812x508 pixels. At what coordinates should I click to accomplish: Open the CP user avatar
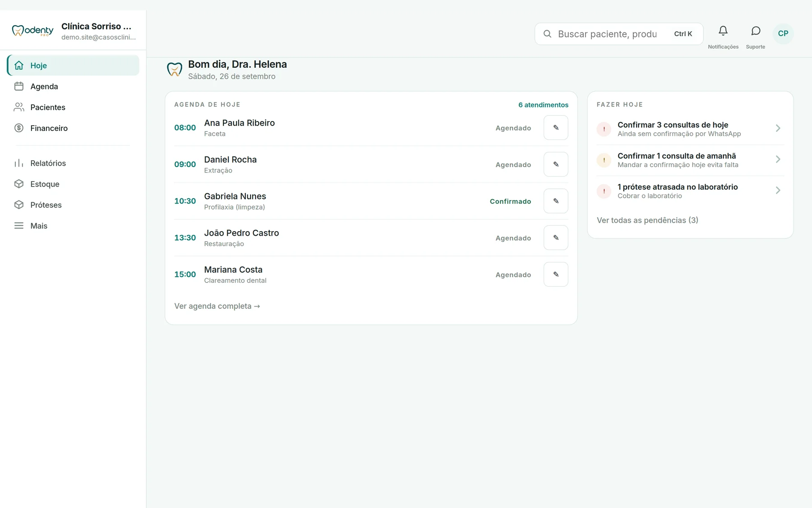[x=783, y=33]
